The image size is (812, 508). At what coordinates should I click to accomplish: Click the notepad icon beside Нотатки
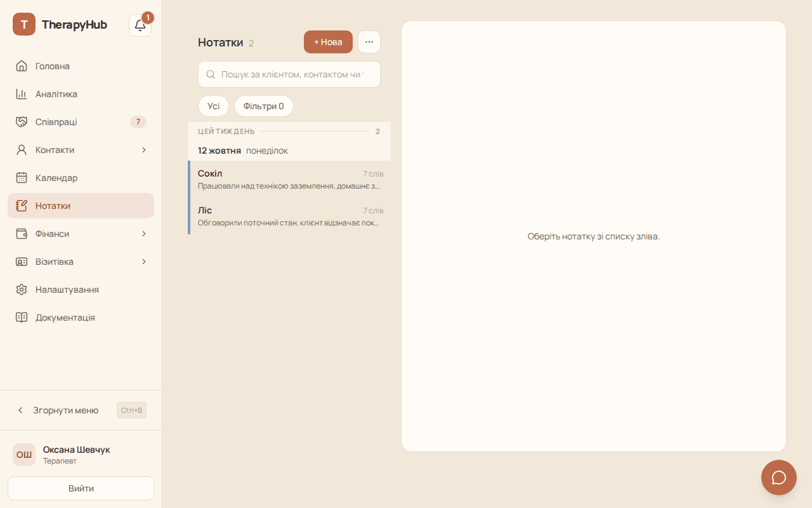pyautogui.click(x=22, y=206)
